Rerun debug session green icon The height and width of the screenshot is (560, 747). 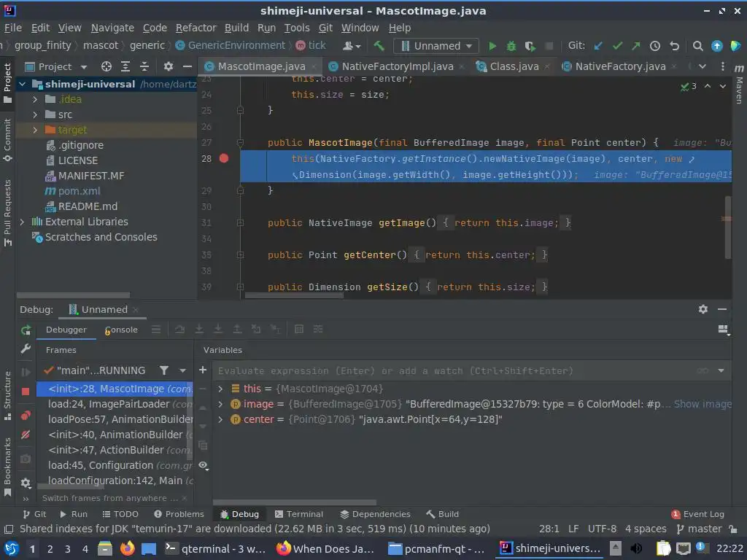[x=26, y=330]
